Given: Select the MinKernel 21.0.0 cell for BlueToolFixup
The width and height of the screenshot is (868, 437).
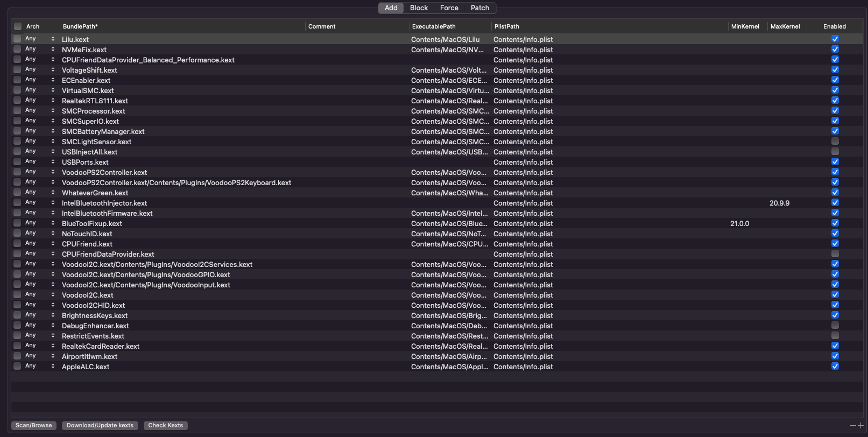Looking at the screenshot, I should point(740,223).
